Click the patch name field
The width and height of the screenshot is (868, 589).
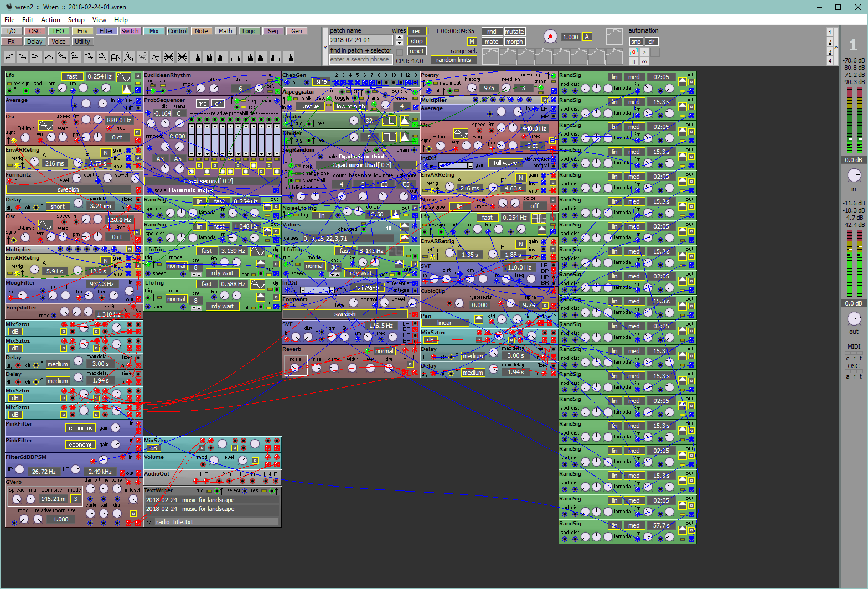[361, 40]
